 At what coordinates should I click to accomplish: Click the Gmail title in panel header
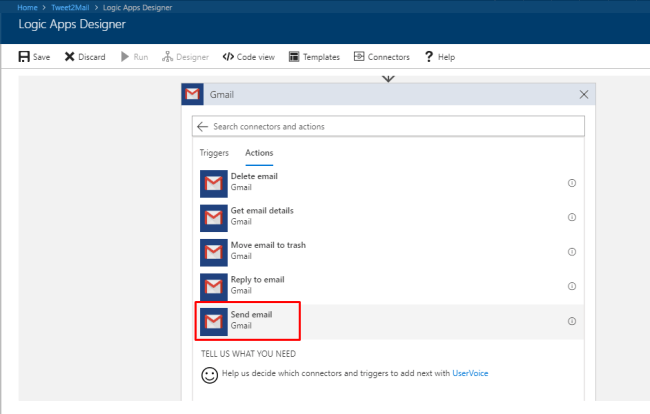pos(222,94)
